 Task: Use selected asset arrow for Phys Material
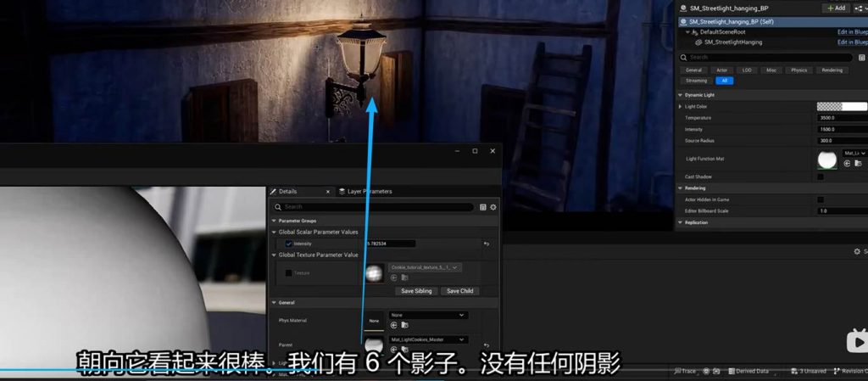pos(393,325)
